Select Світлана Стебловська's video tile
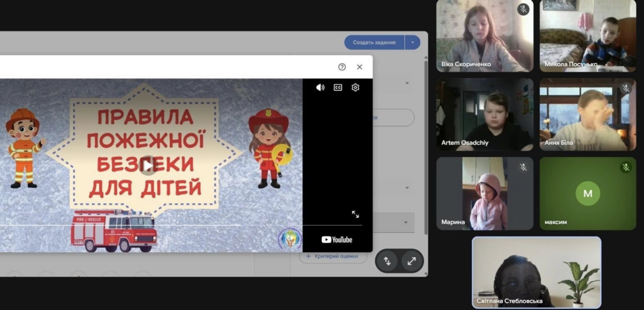 click(x=536, y=272)
